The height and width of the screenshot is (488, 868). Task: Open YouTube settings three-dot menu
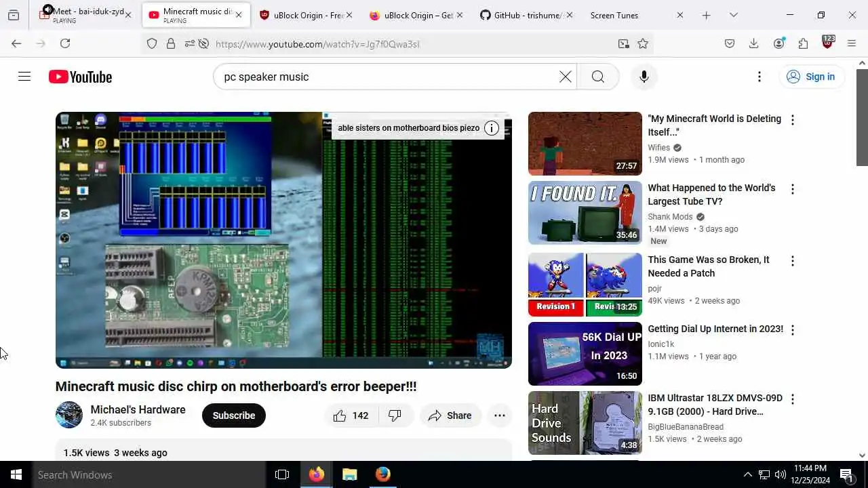759,77
